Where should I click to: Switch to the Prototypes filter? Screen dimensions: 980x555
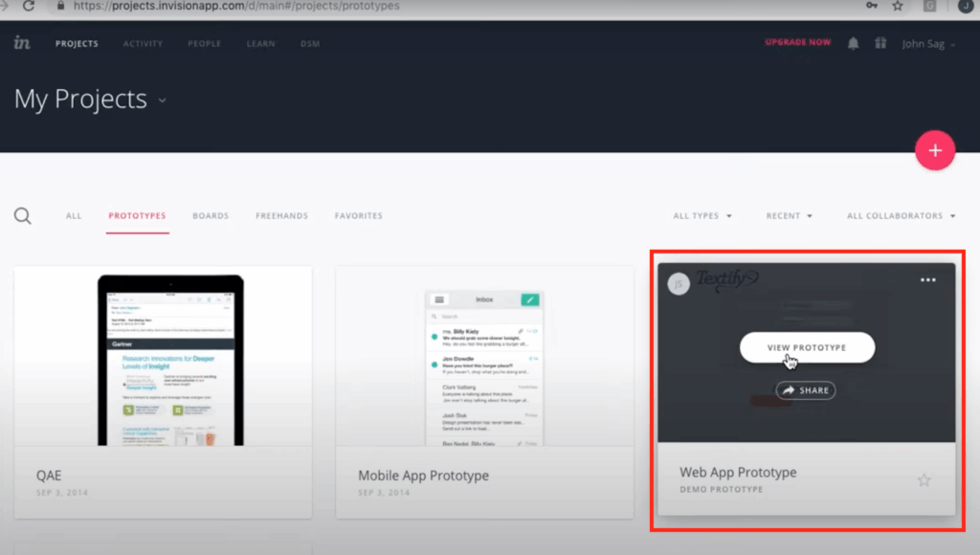click(x=137, y=215)
